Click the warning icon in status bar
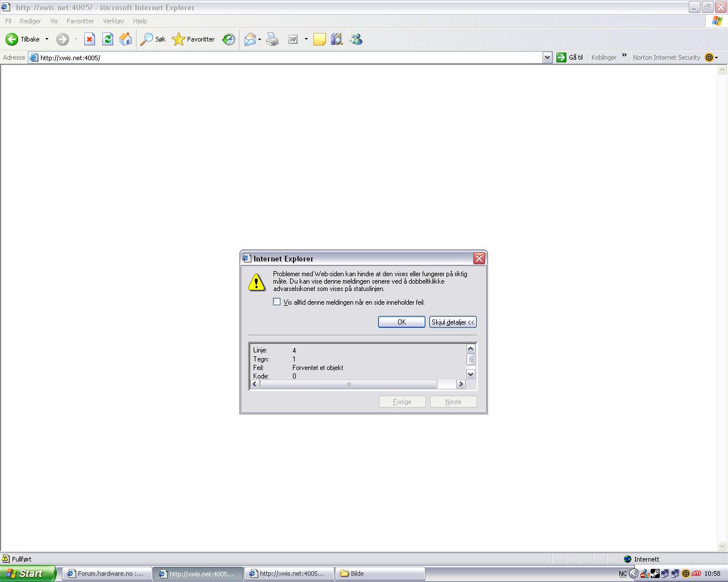This screenshot has height=582, width=728. pos(6,559)
